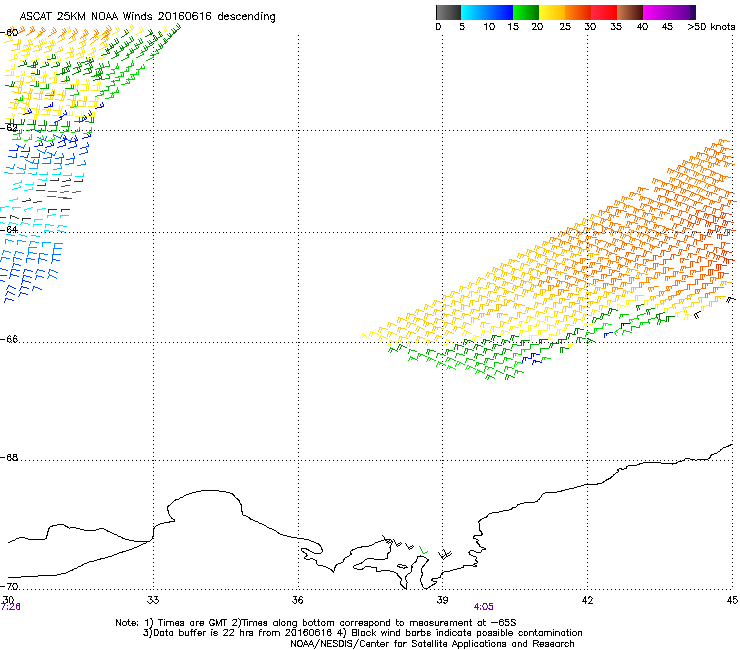Click the orange 25-30 knots legend swatch
740x650 pixels.
point(578,12)
